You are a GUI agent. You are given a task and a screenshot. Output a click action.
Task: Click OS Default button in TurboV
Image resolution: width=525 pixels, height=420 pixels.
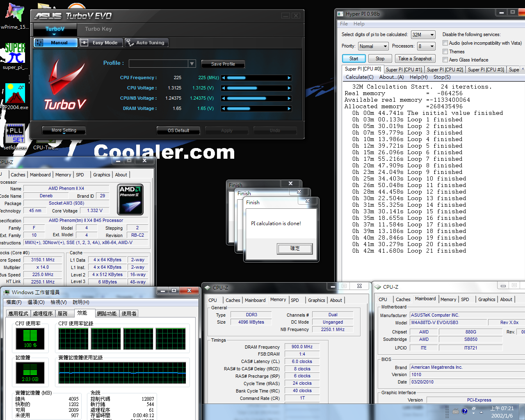178,130
